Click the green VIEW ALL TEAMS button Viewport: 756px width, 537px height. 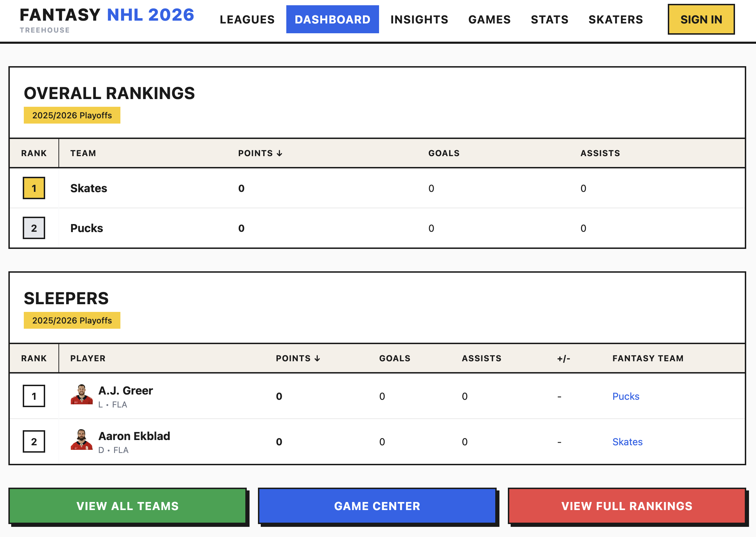pos(128,505)
